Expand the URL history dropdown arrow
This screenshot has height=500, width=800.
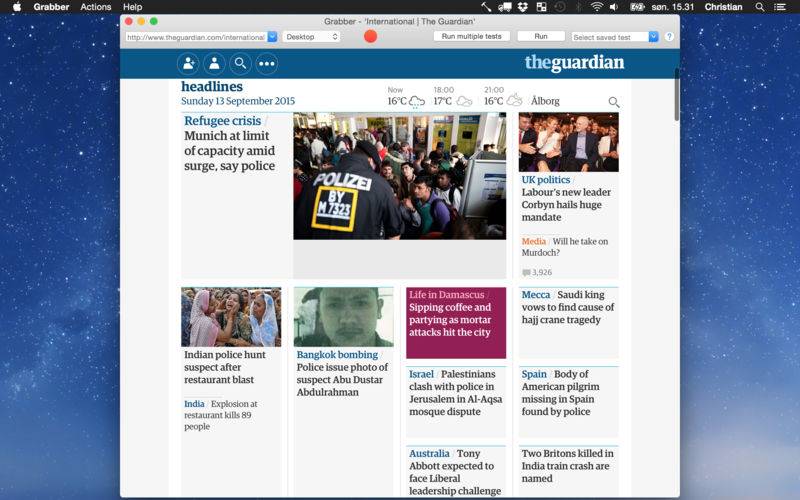tap(272, 37)
